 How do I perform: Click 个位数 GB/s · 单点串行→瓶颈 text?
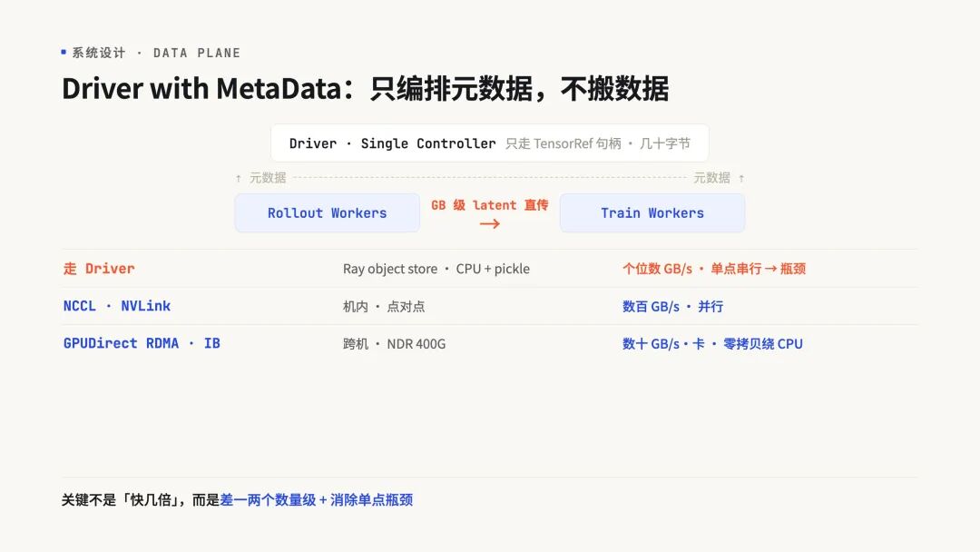(x=714, y=269)
